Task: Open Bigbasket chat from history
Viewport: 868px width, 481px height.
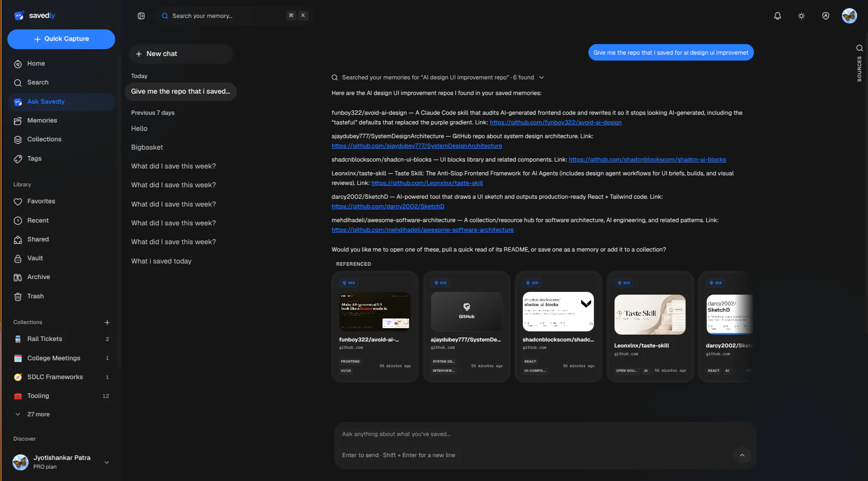Action: tap(181, 148)
